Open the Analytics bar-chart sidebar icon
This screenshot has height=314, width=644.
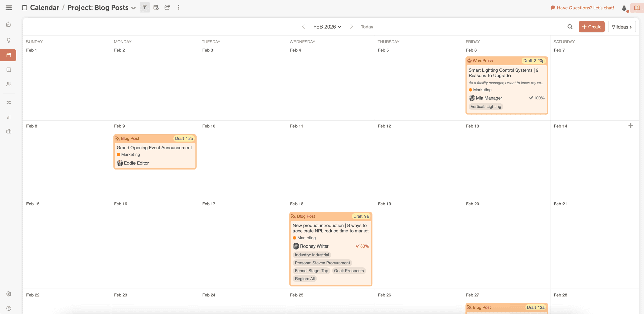[9, 117]
